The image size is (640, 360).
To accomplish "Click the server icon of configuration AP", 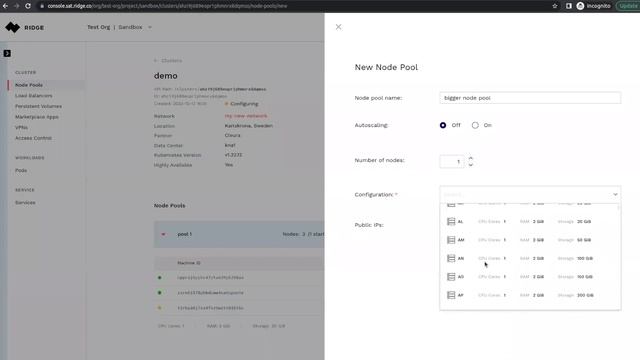I will (451, 295).
